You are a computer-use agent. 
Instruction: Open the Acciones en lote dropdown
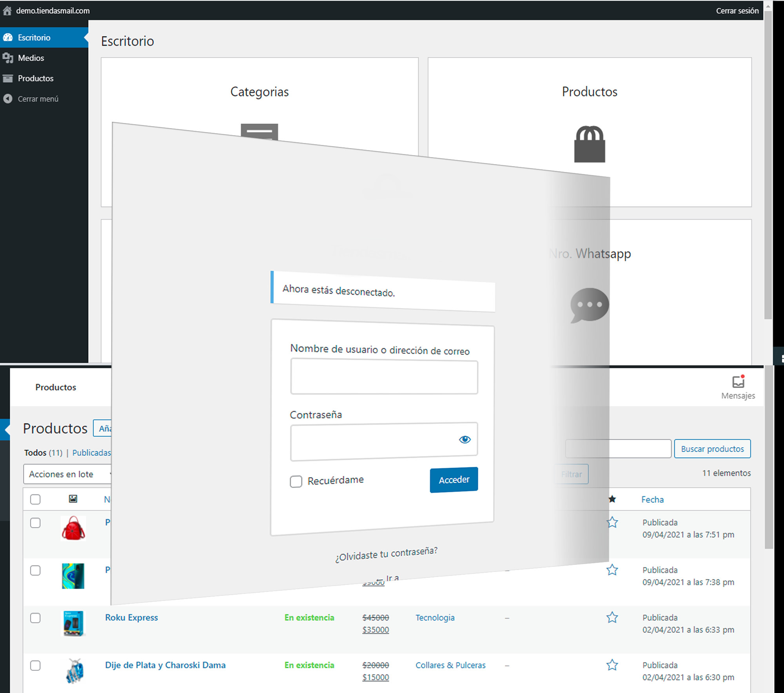tap(67, 474)
